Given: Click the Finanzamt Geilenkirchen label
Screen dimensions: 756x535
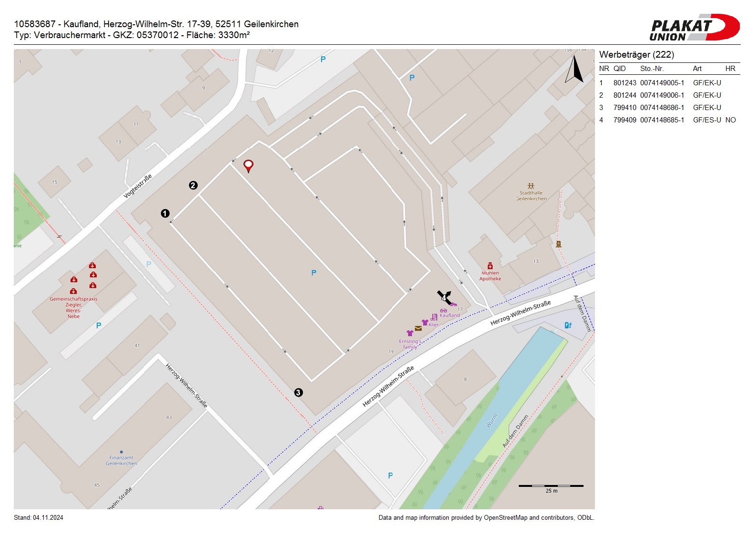Looking at the screenshot, I should tap(121, 460).
